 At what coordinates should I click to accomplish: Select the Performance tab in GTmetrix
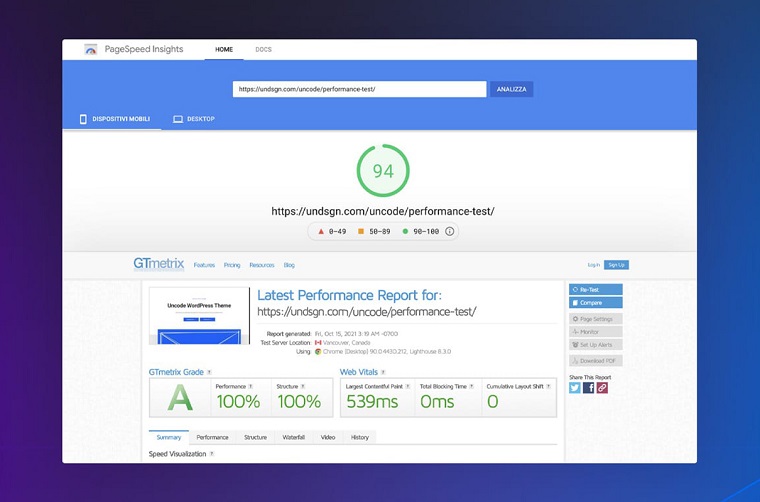click(x=212, y=437)
